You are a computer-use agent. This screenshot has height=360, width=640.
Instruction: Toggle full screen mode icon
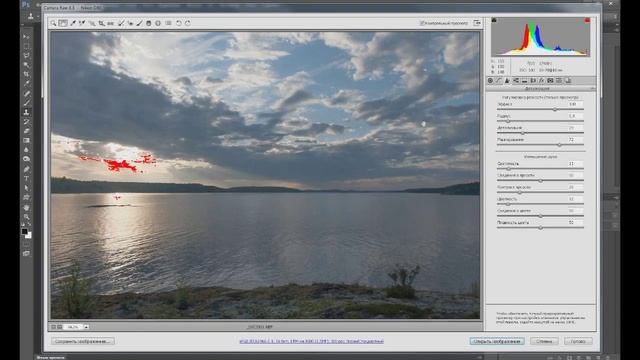coord(477,23)
